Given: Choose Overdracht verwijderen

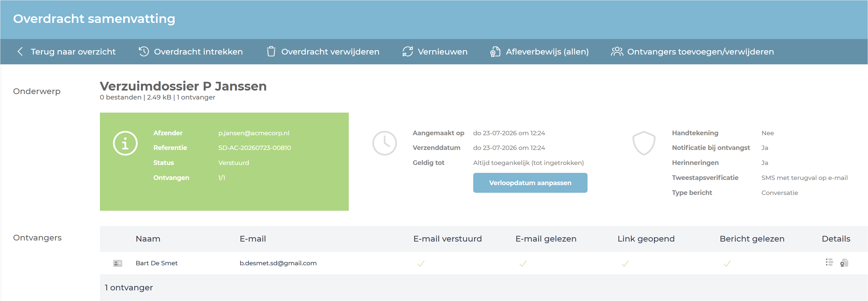Looking at the screenshot, I should coord(330,52).
